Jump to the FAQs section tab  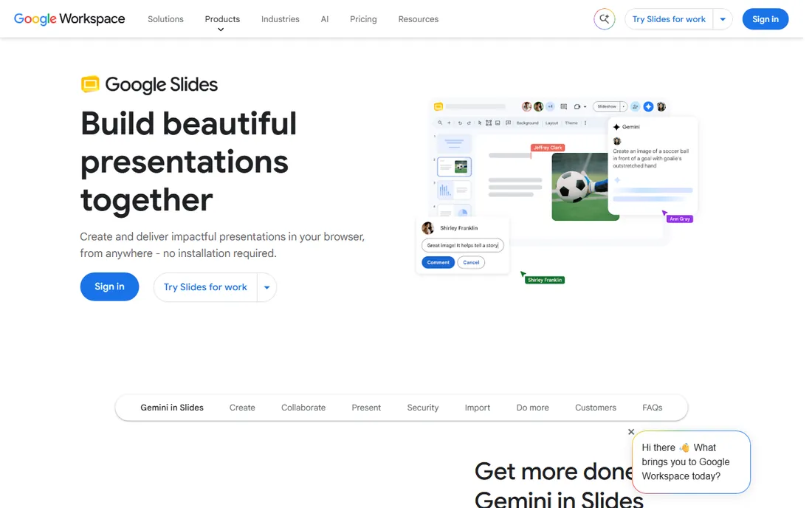pyautogui.click(x=652, y=408)
